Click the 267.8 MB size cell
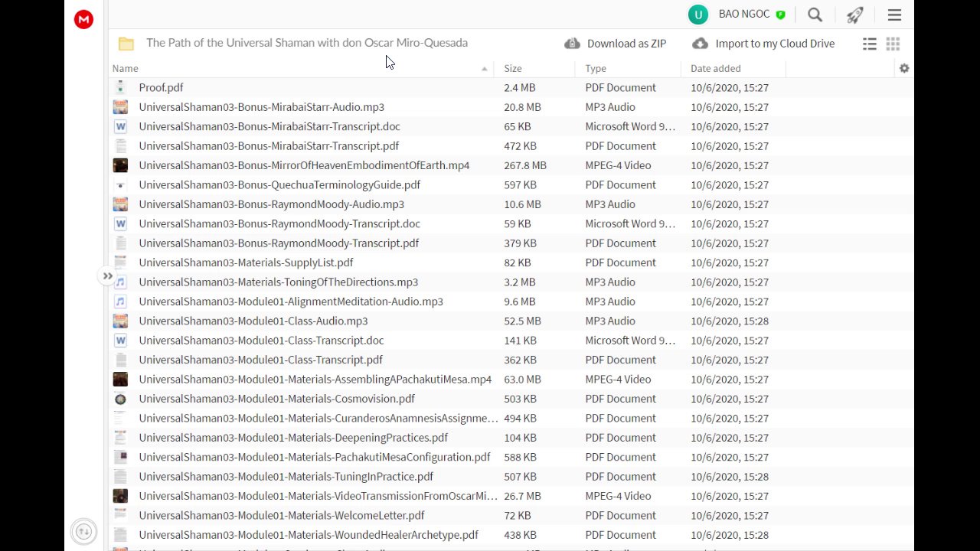Image resolution: width=980 pixels, height=551 pixels. tap(525, 165)
